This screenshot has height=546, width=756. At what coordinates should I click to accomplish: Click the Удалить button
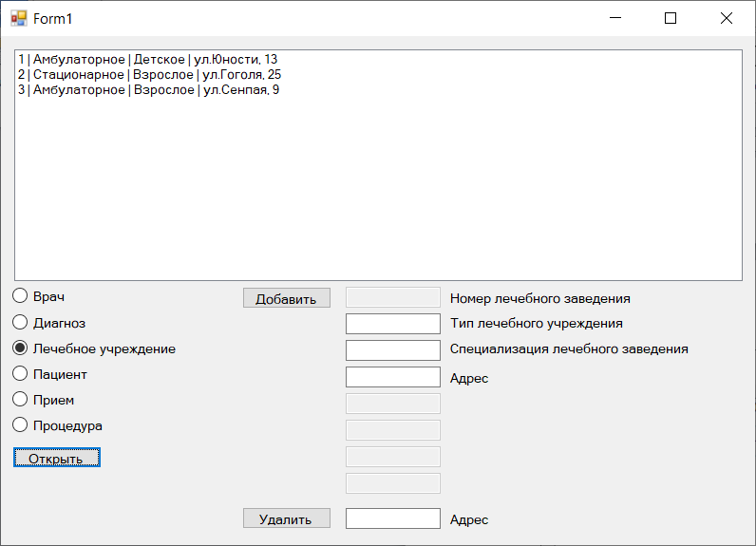[287, 518]
